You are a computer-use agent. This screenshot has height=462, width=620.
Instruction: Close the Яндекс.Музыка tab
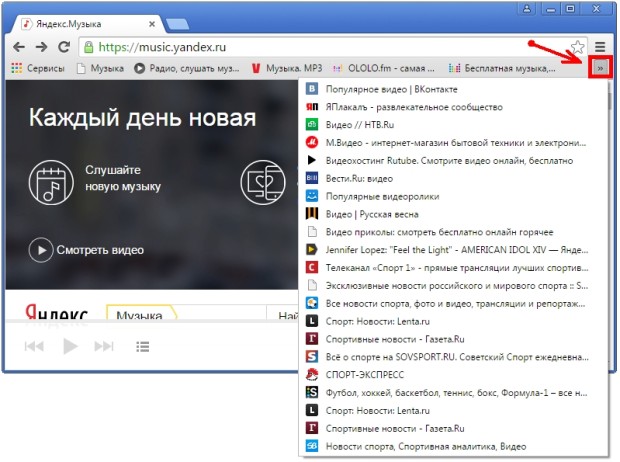tap(152, 24)
